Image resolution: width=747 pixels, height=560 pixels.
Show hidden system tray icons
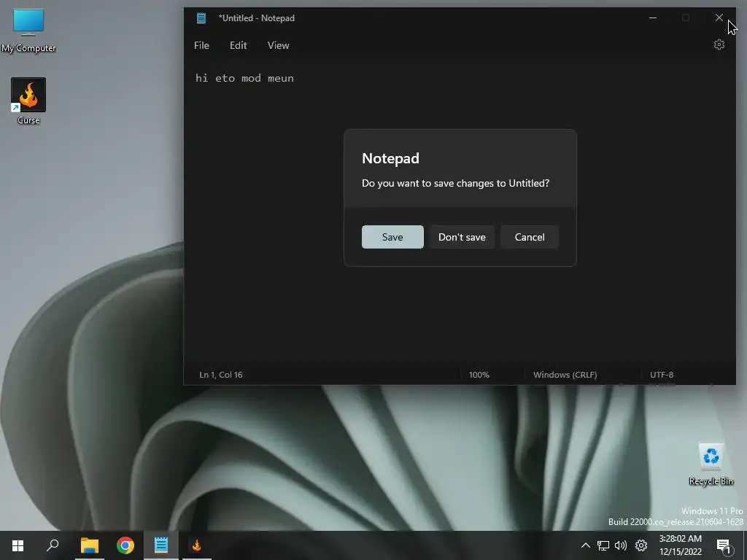pyautogui.click(x=586, y=545)
